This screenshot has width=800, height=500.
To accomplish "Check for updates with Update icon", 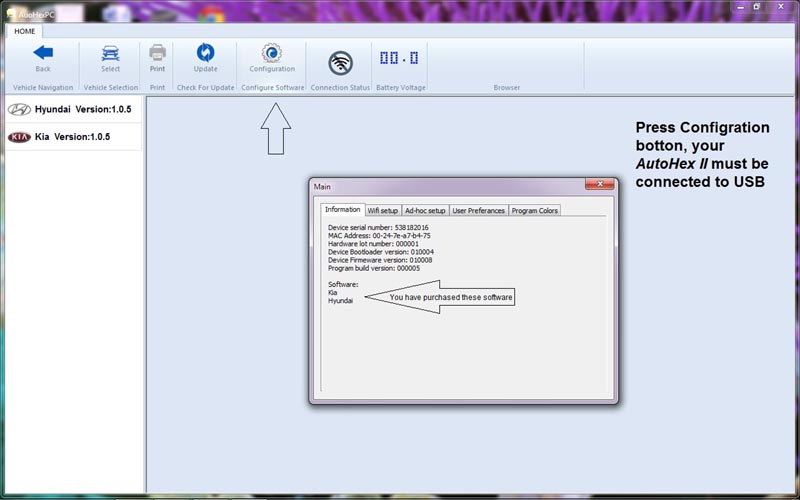I will 206,52.
